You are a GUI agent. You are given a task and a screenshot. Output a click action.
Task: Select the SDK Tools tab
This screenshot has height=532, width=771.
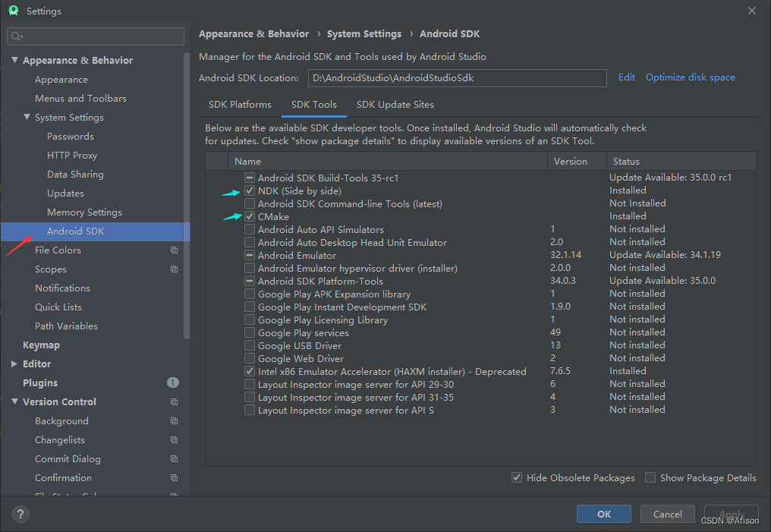coord(313,105)
